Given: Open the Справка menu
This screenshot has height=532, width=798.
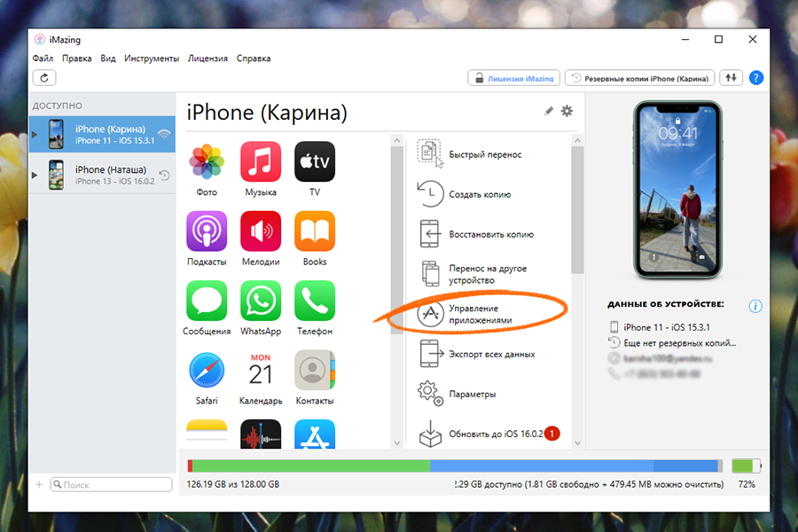Looking at the screenshot, I should pos(254,58).
